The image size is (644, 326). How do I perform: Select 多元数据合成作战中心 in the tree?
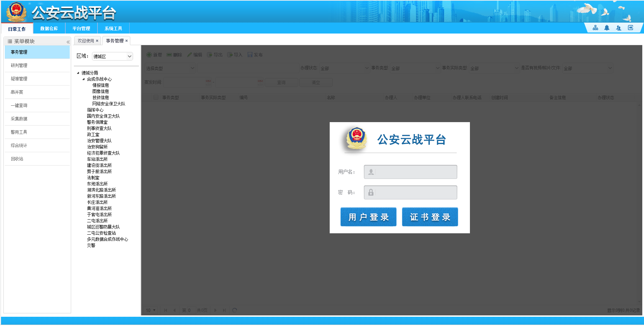coord(107,239)
